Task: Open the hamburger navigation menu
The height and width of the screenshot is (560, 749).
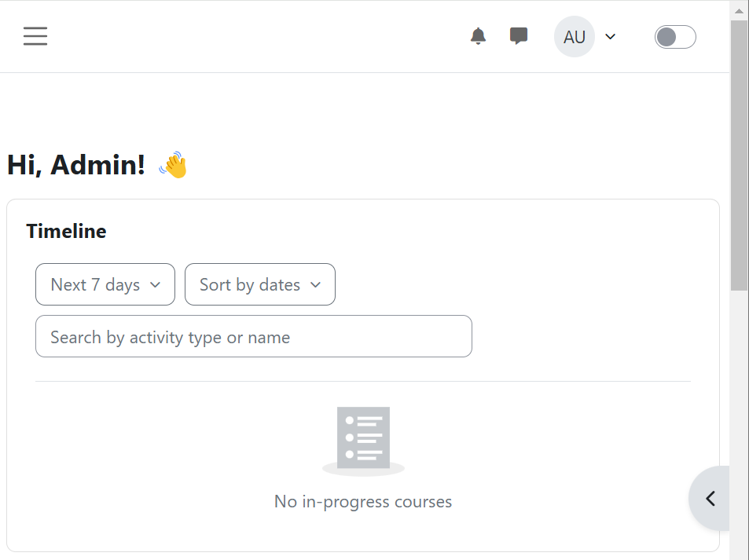Action: coord(35,36)
